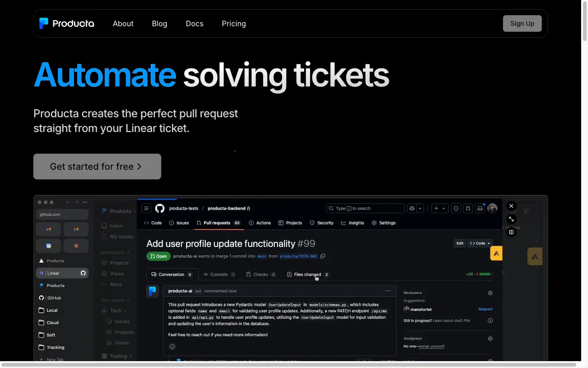
Task: Open the Pricing page
Action: pyautogui.click(x=234, y=23)
